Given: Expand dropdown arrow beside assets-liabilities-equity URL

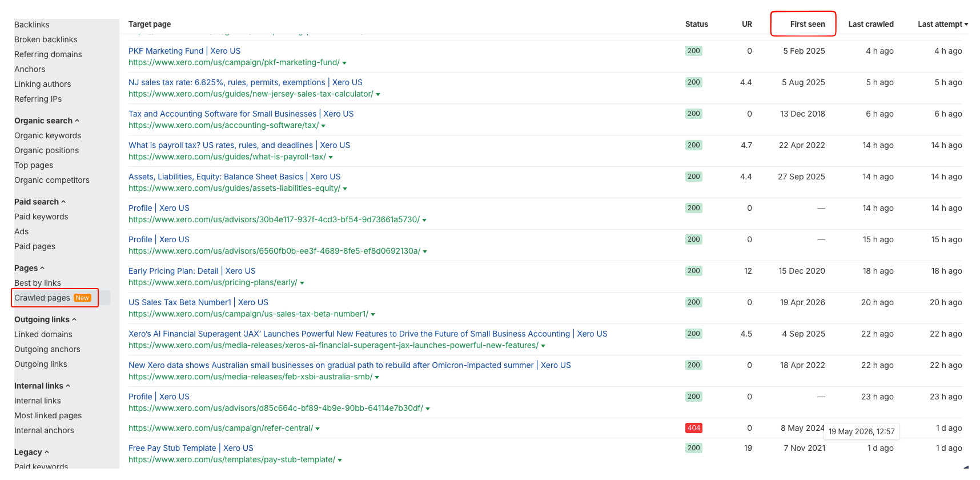Looking at the screenshot, I should pos(345,189).
